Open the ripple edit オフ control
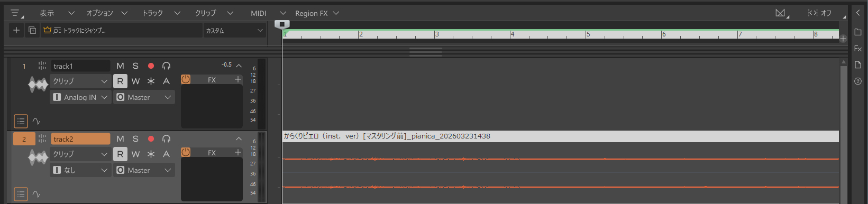 coord(820,13)
